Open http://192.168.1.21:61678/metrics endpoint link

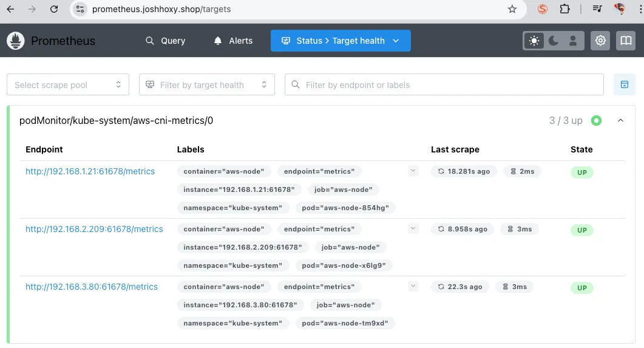[x=90, y=171]
